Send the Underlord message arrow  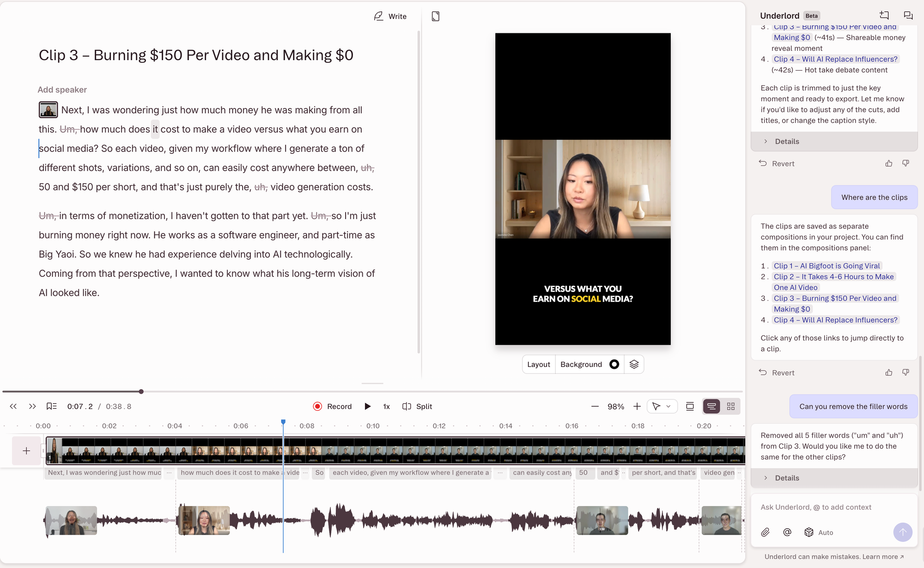pyautogui.click(x=903, y=532)
